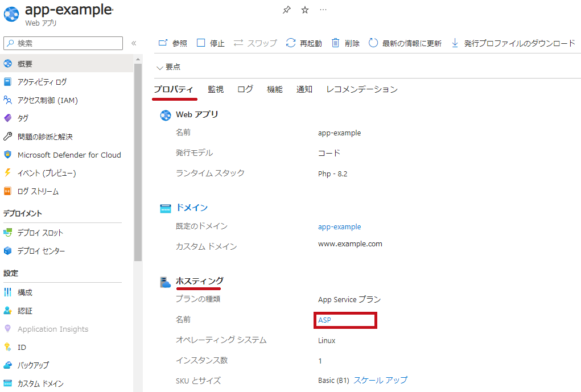The image size is (581, 392).
Task: Collapse the sidebar with double chevron
Action: tap(134, 43)
